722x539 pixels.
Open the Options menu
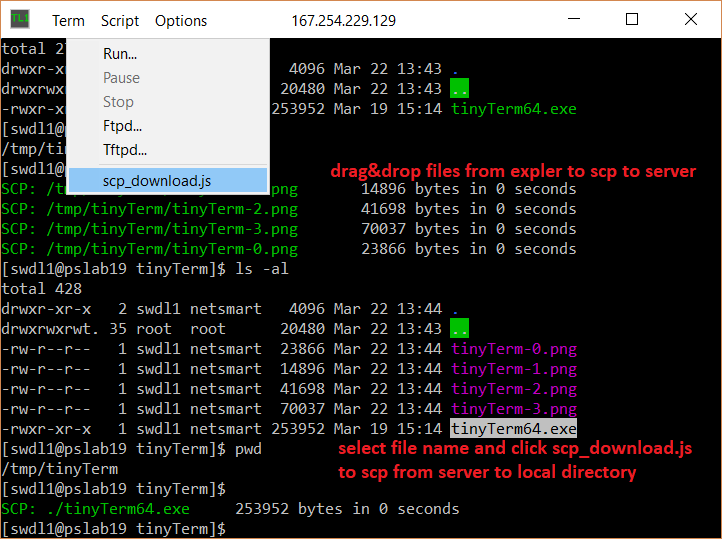click(181, 21)
